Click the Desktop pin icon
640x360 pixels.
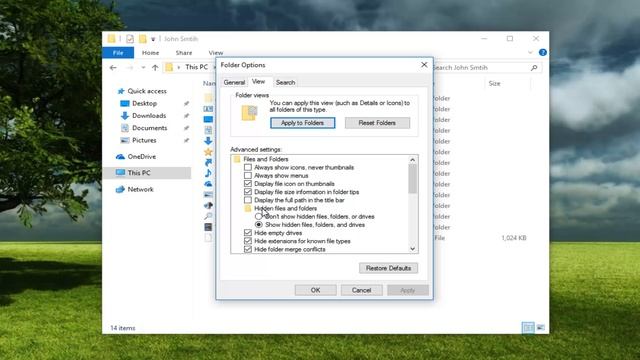[x=186, y=104]
